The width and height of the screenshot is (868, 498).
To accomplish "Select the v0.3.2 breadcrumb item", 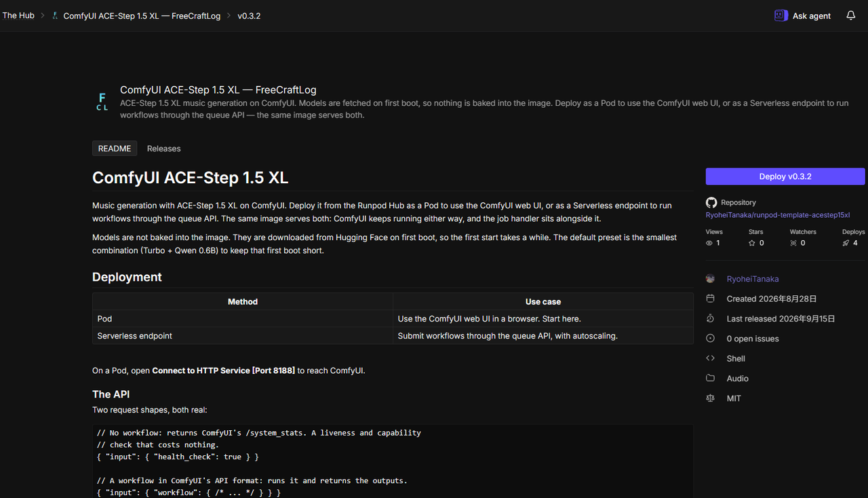I will point(249,16).
